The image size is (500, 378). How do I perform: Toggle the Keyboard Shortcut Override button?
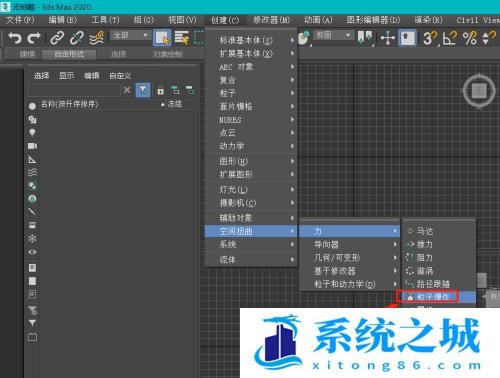pos(407,38)
